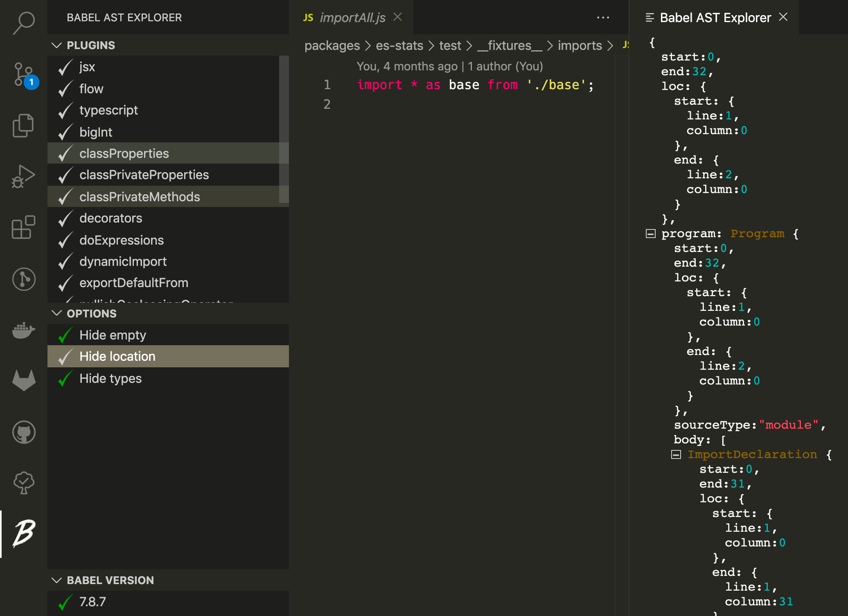The width and height of the screenshot is (848, 616).
Task: Click the imports breadcrumb
Action: tap(580, 45)
